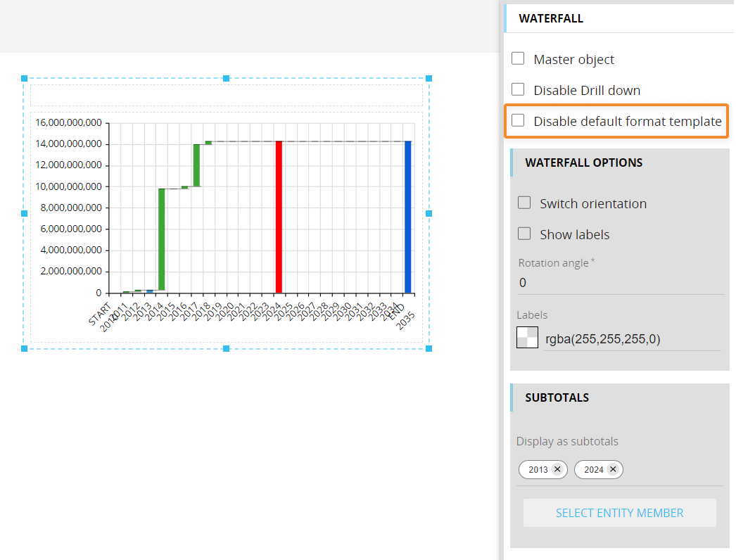
Task: Collapse the Waterfall Options section
Action: click(x=583, y=163)
